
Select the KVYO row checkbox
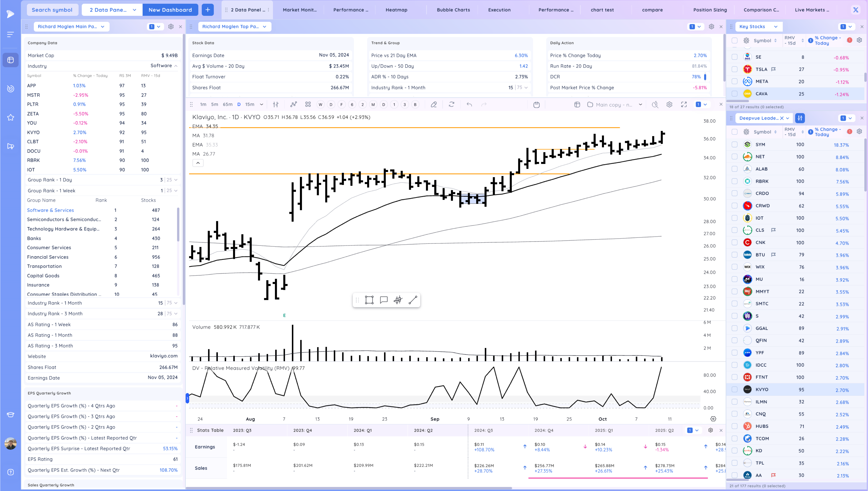735,389
